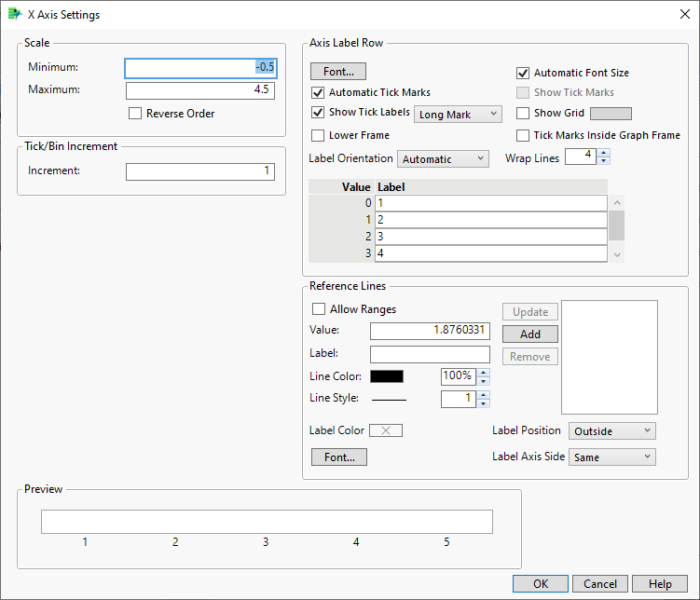Open Help for axis settings

[660, 584]
